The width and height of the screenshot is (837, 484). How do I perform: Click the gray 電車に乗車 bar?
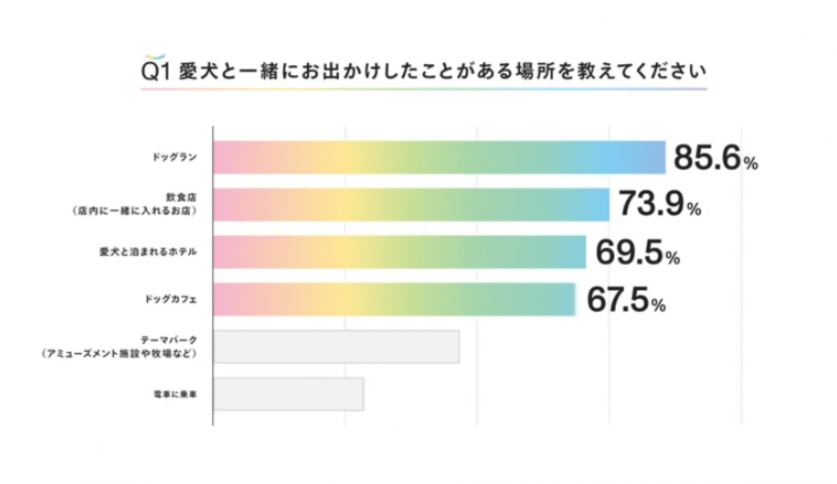[289, 394]
